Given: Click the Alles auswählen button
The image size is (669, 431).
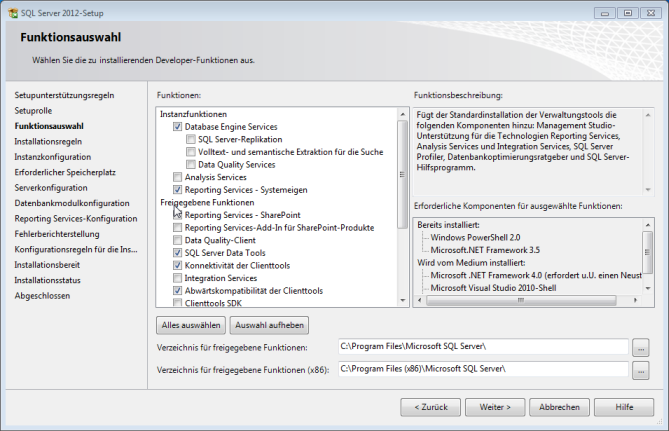Looking at the screenshot, I should pyautogui.click(x=190, y=325).
